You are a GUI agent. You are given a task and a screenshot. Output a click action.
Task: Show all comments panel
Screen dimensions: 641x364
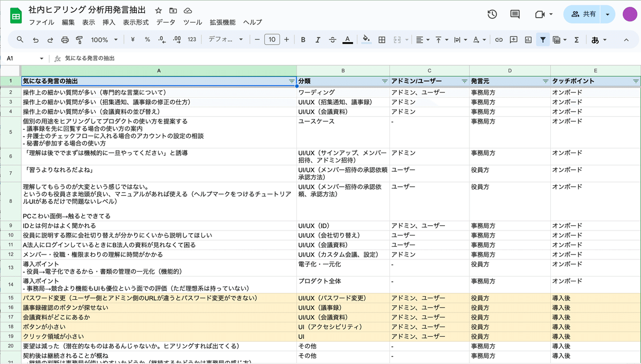pos(515,14)
